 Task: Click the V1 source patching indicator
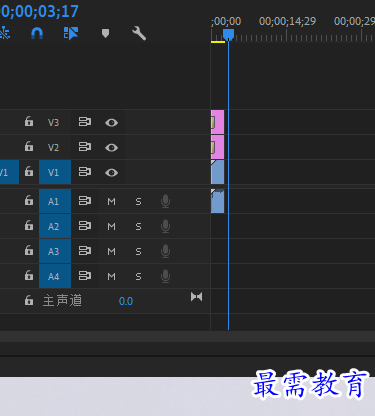pos(9,172)
